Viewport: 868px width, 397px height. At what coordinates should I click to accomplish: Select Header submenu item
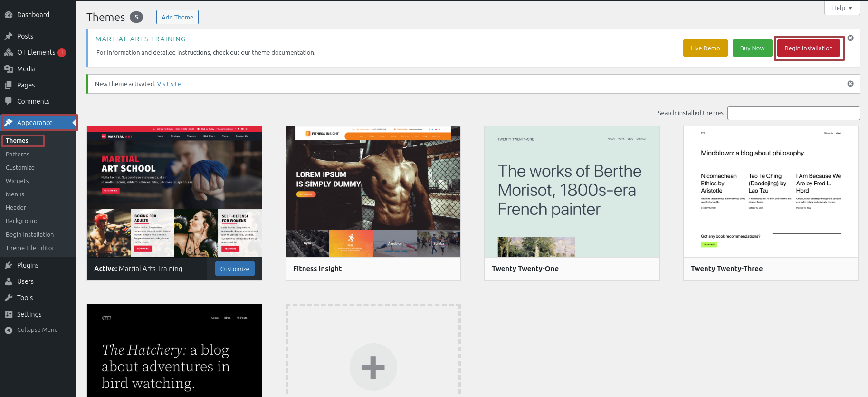(16, 208)
